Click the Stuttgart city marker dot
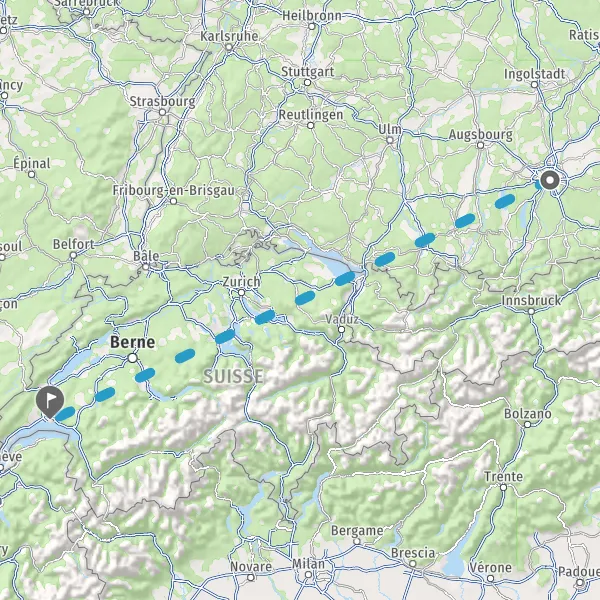This screenshot has width=600, height=600. pos(307,83)
